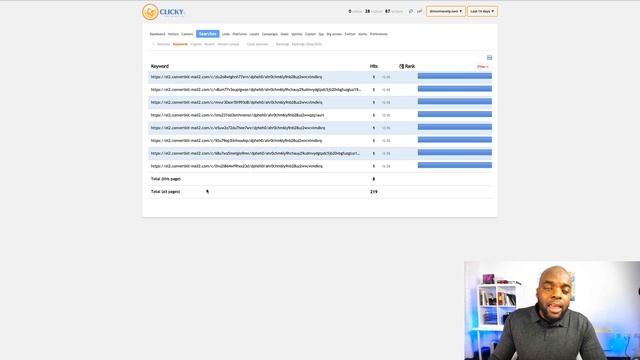Image resolution: width=640 pixels, height=360 pixels.
Task: Click the fifth convertkit keyword URL row
Action: click(x=238, y=128)
